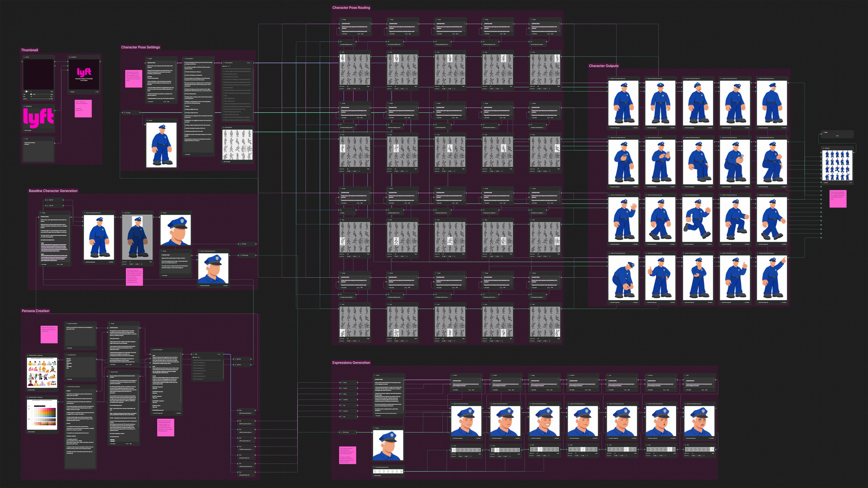The width and height of the screenshot is (868, 488).
Task: Open the people reference sheet image in Persona Creation
Action: (x=42, y=372)
